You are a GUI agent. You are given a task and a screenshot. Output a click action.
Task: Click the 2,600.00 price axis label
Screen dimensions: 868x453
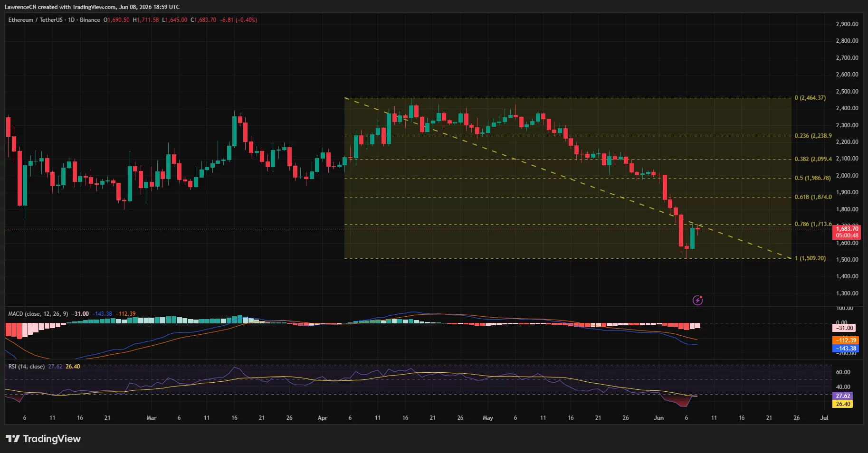[x=847, y=75]
